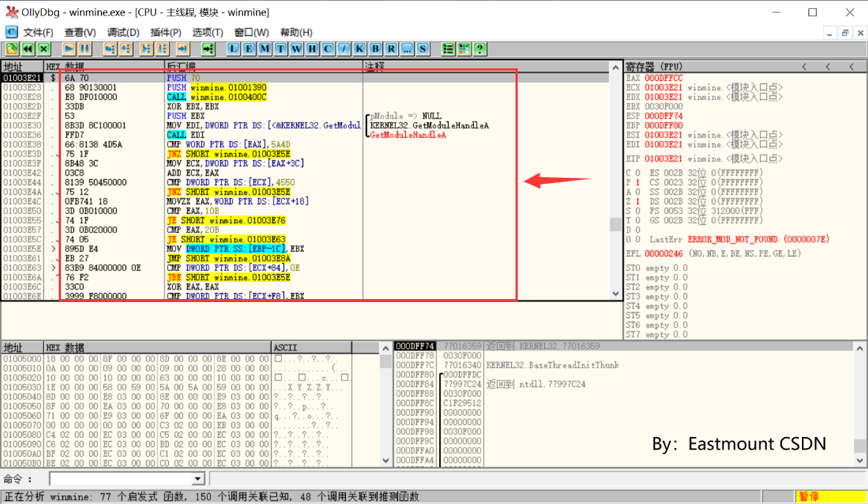Image resolution: width=868 pixels, height=504 pixels.
Task: Open Memory map with the M button
Action: [264, 48]
